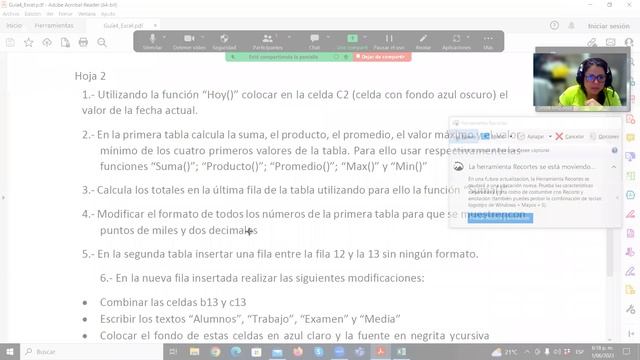Open the notification center icon
This screenshot has width=640, height=360.
coord(627,351)
